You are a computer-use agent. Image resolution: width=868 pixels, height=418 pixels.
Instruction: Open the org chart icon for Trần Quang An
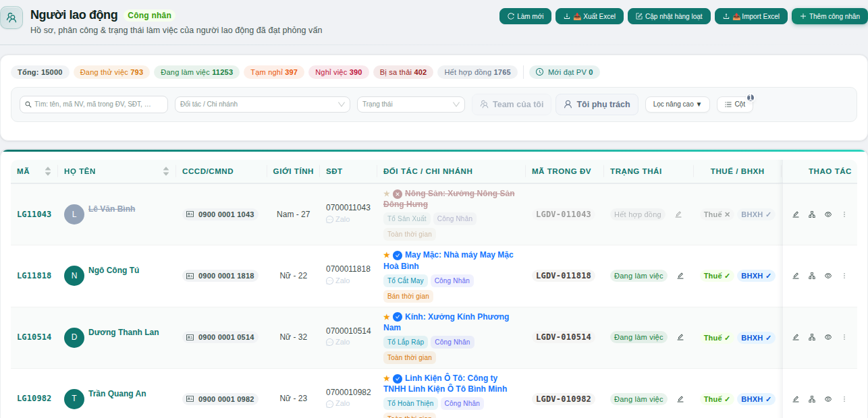(x=812, y=399)
